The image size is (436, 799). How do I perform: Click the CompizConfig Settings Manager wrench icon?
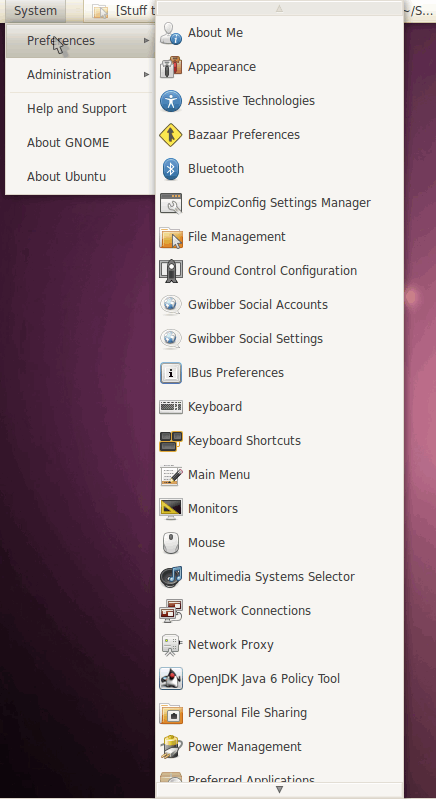pyautogui.click(x=171, y=203)
